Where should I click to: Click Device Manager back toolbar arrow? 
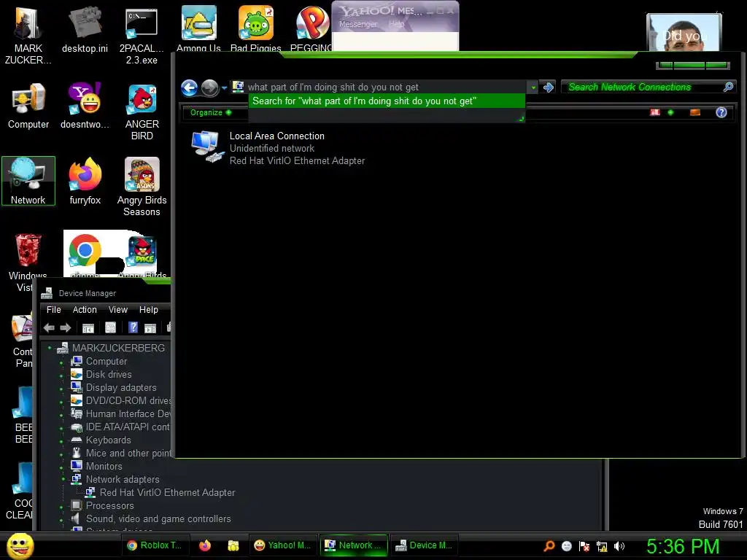click(49, 327)
